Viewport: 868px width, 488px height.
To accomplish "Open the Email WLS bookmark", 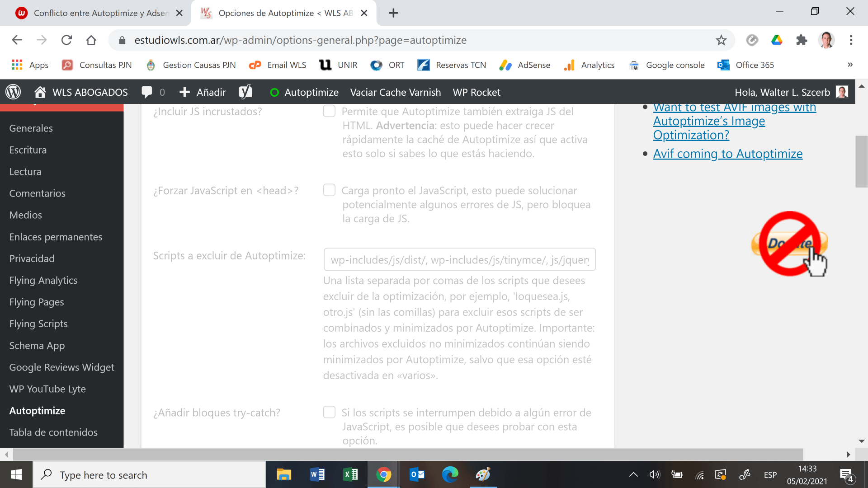I will point(278,65).
